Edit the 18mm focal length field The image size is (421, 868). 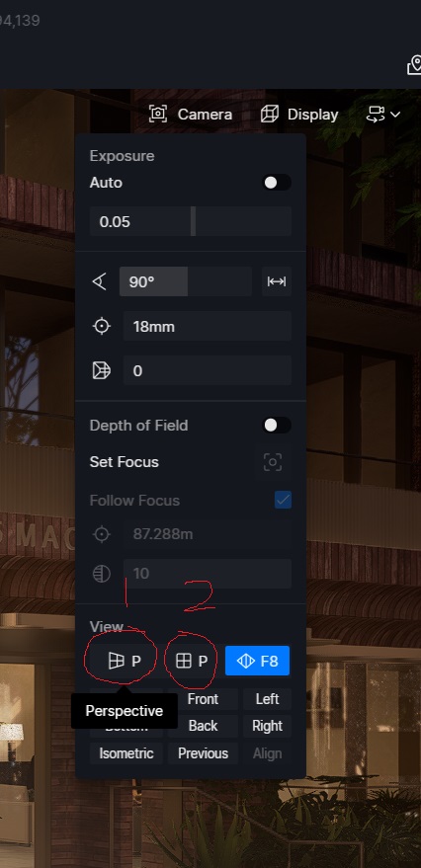(x=208, y=327)
